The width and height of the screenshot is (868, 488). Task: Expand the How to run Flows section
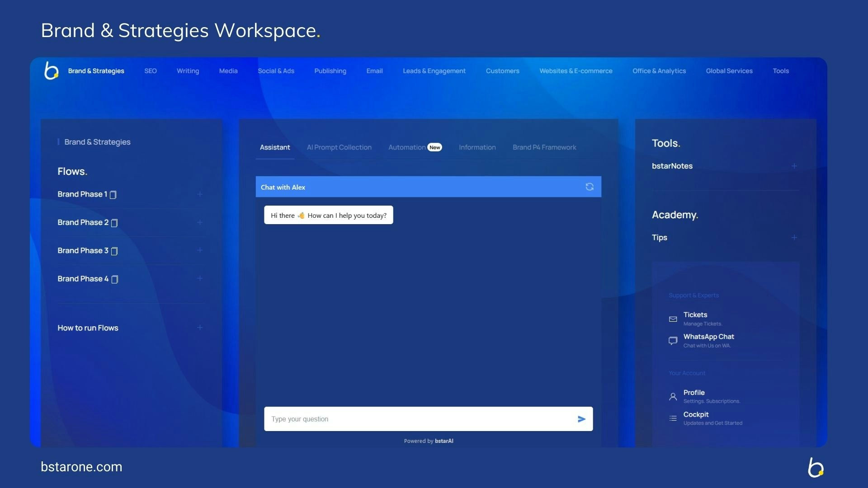(200, 328)
